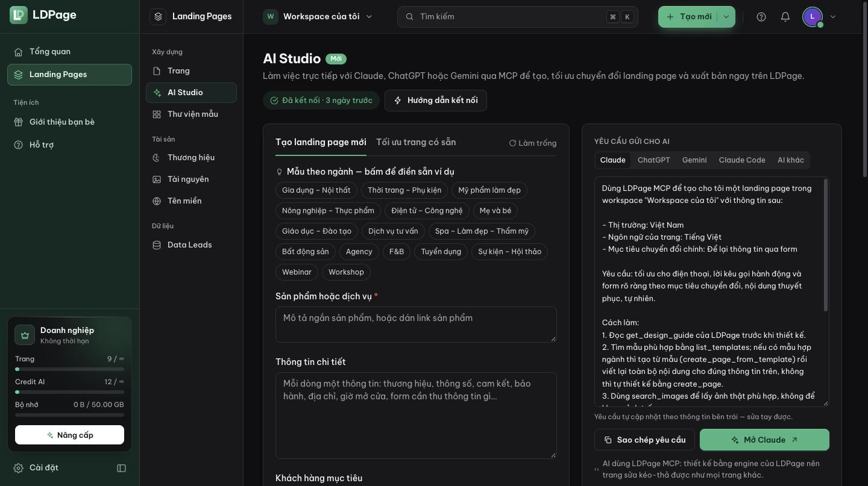This screenshot has width=868, height=486.
Task: Open Thư viện mẫu template library
Action: (x=191, y=114)
